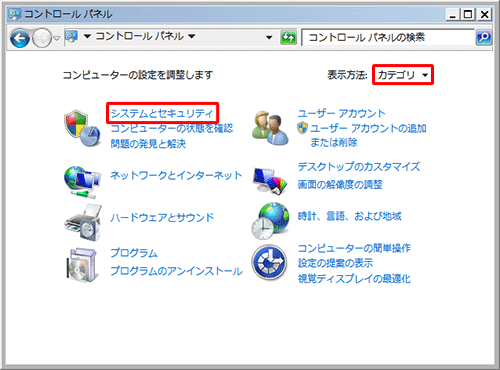Open 問題の発見と解決 link
This screenshot has width=500, height=370.
(148, 144)
